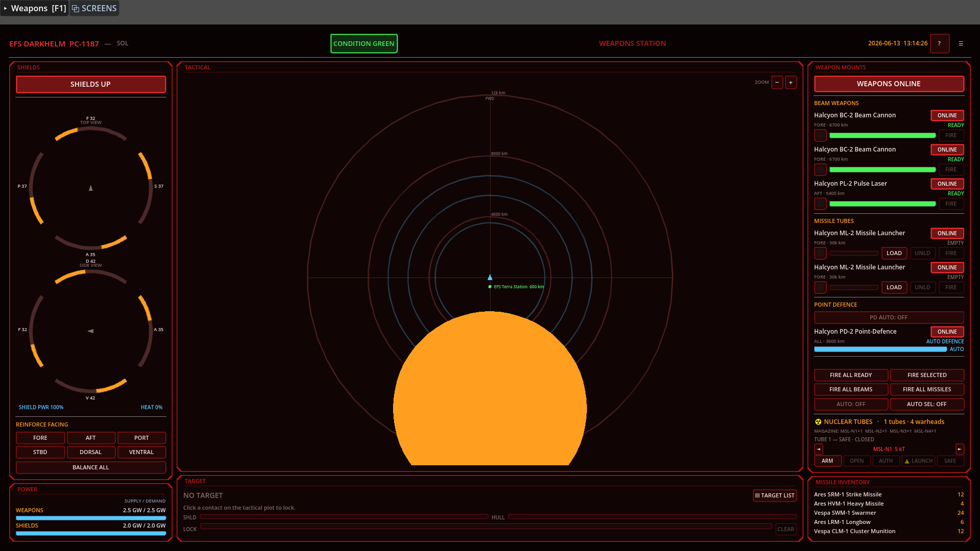This screenshot has width=980, height=551.
Task: Reinforce VENTRAL shield facing
Action: [141, 453]
